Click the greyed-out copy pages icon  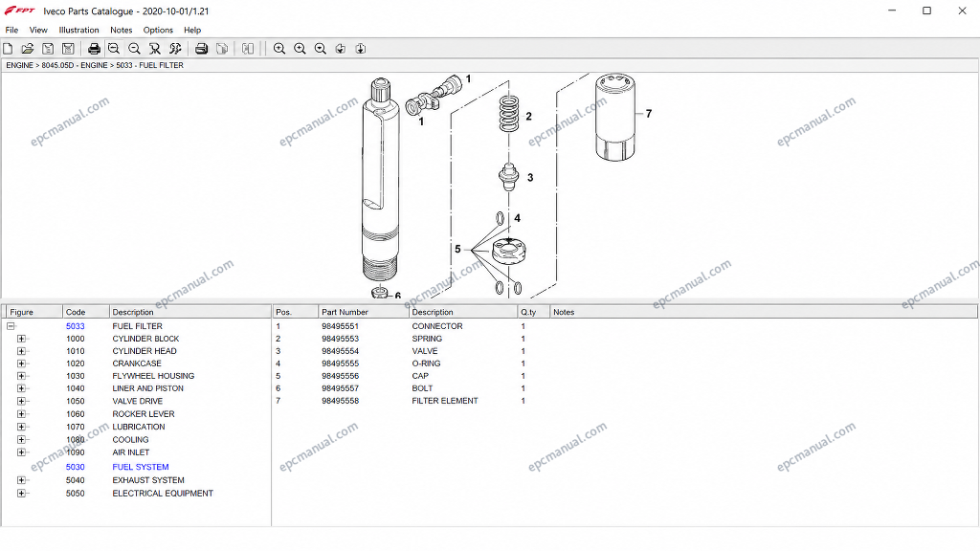point(222,49)
